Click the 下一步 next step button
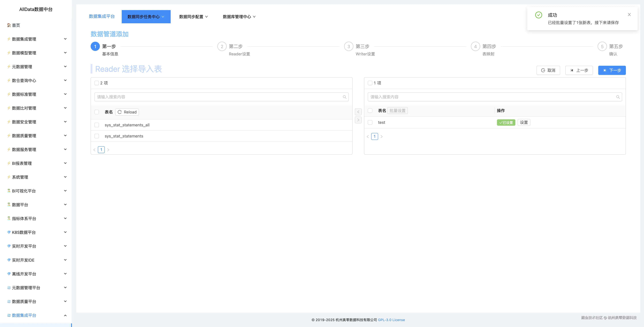 tap(612, 70)
